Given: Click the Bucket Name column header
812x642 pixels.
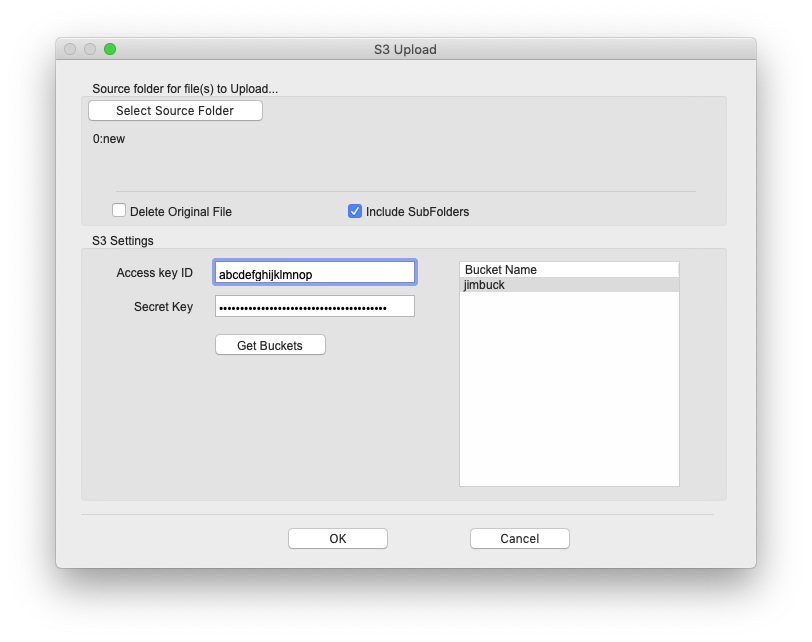Looking at the screenshot, I should [569, 270].
